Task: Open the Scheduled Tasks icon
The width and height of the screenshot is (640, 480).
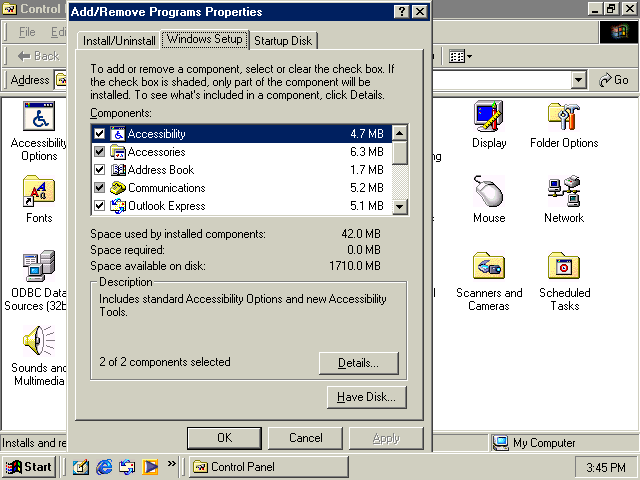Action: pos(564,268)
